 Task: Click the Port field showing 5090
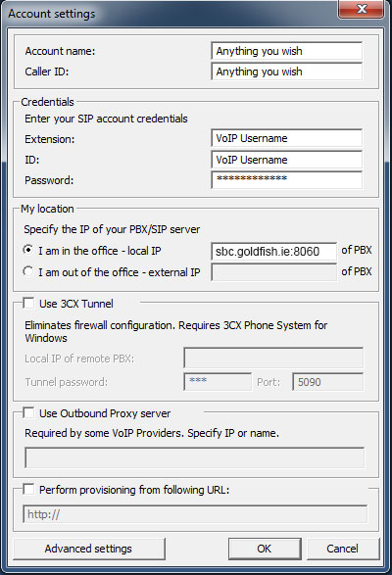(327, 382)
